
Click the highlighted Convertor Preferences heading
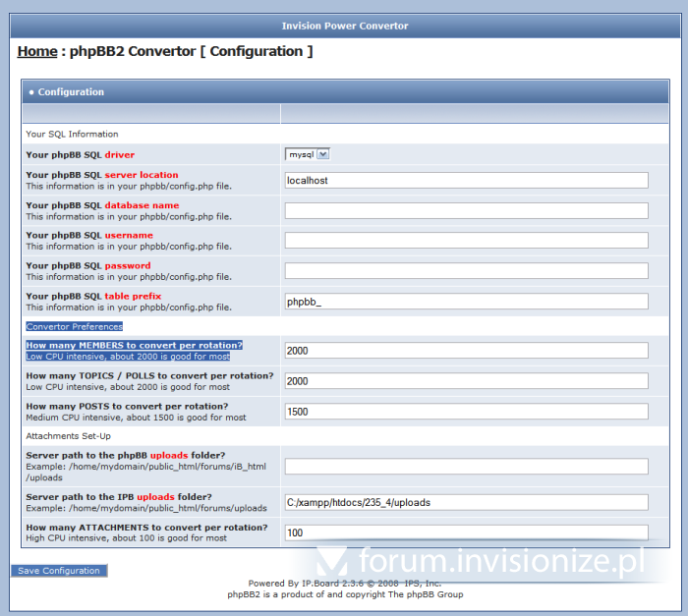74,326
